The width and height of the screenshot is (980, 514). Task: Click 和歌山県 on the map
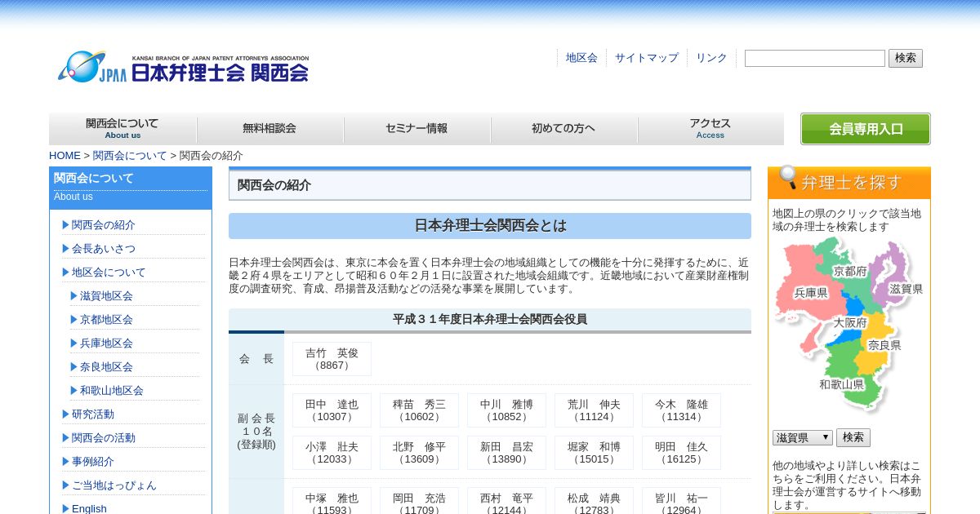pos(841,383)
